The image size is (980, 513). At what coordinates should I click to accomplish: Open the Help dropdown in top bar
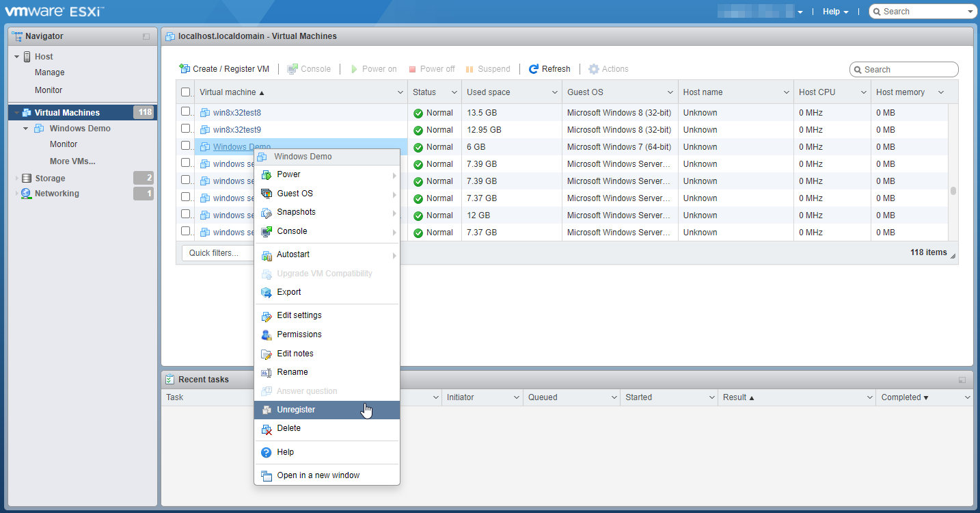click(835, 12)
